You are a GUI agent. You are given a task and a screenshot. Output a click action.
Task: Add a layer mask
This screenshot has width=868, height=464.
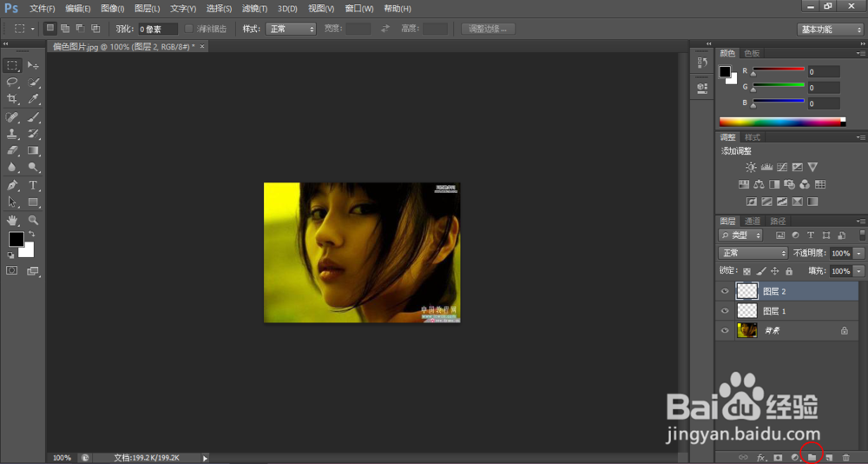pyautogui.click(x=778, y=457)
